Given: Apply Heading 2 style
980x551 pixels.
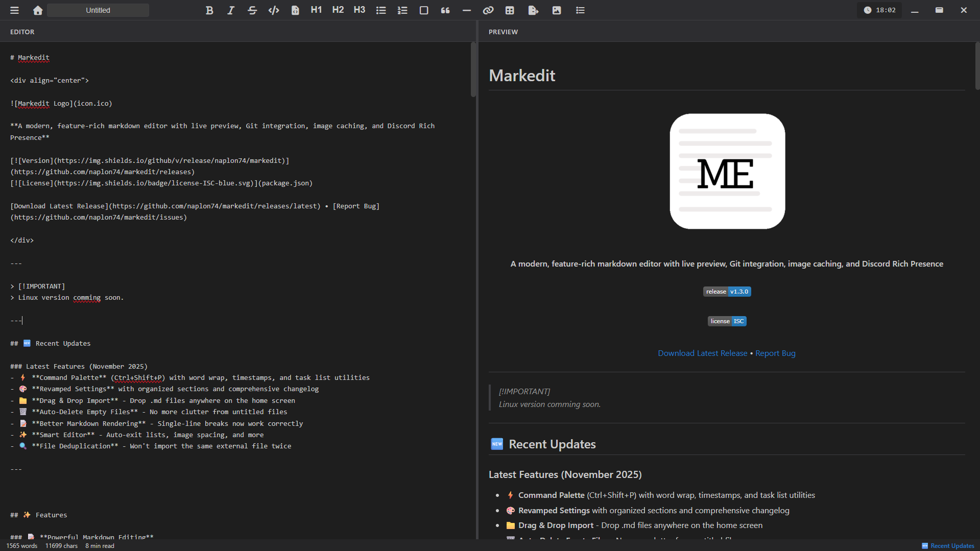Looking at the screenshot, I should 338,10.
